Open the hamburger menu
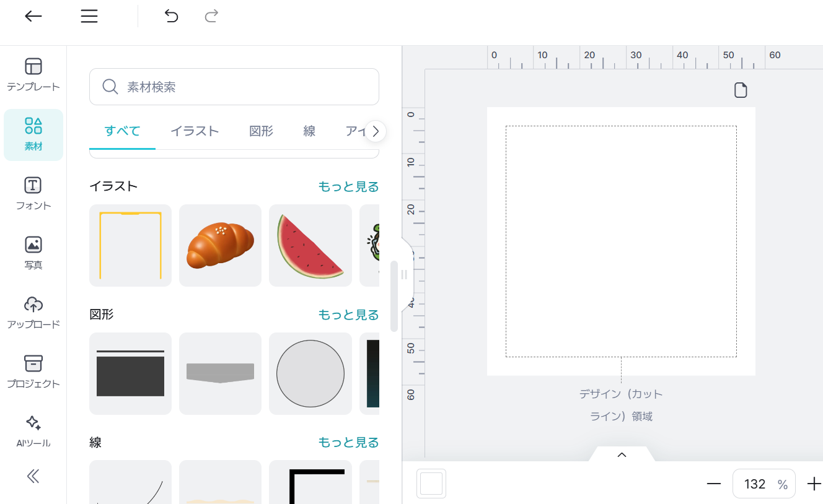The image size is (823, 504). point(89,17)
